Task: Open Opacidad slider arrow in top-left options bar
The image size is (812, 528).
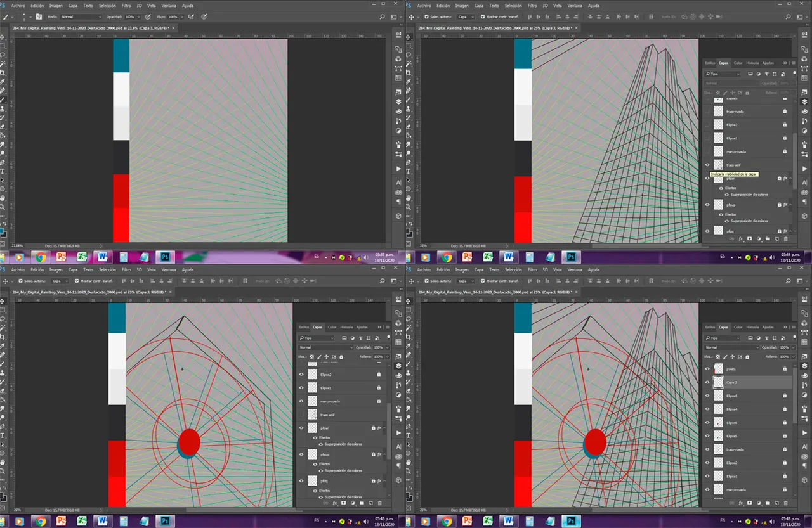Action: coord(140,16)
